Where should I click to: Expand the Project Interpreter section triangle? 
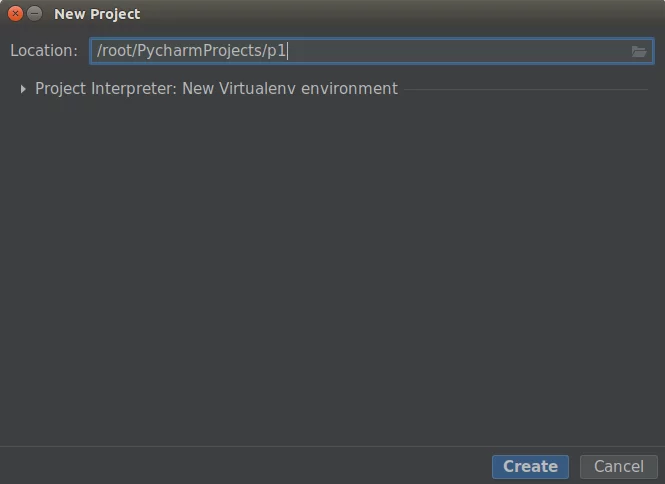(x=23, y=89)
